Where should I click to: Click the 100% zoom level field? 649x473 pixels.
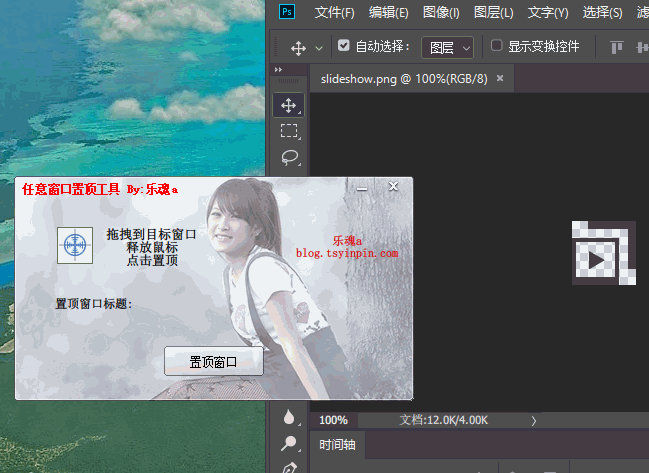click(x=333, y=420)
